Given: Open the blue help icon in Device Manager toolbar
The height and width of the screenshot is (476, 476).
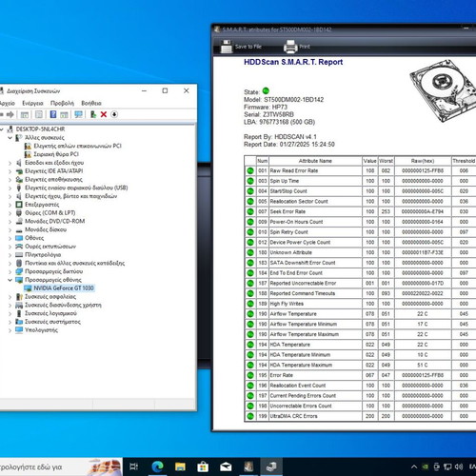Looking at the screenshot, I should pyautogui.click(x=53, y=114).
